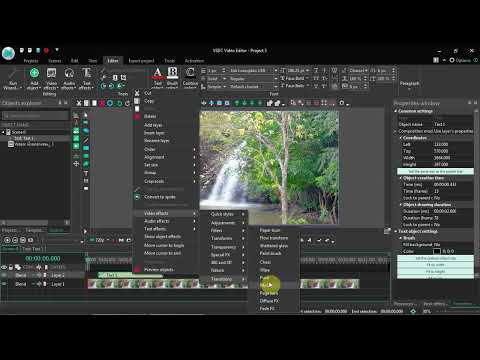Collapse the Scene 0 tree node

3,132
